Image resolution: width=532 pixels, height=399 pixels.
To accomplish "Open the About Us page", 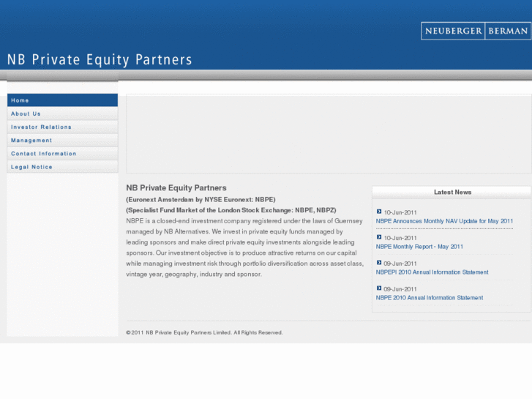I will pyautogui.click(x=62, y=113).
